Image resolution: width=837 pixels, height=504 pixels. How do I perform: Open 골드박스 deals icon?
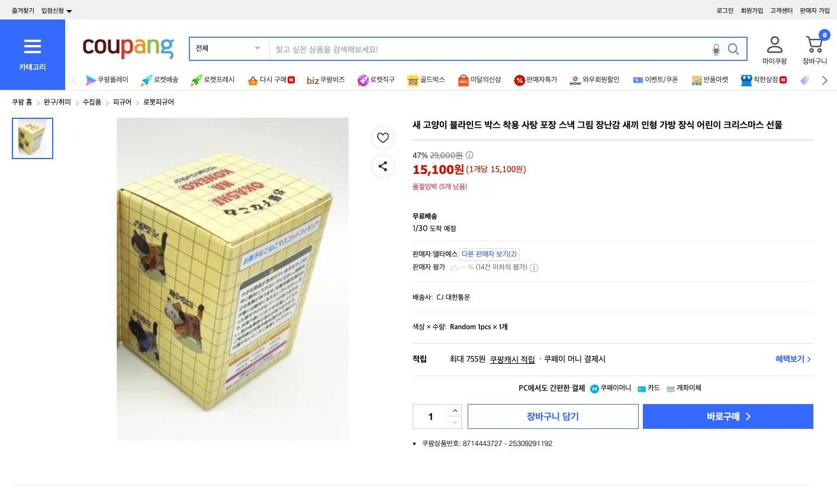point(413,80)
